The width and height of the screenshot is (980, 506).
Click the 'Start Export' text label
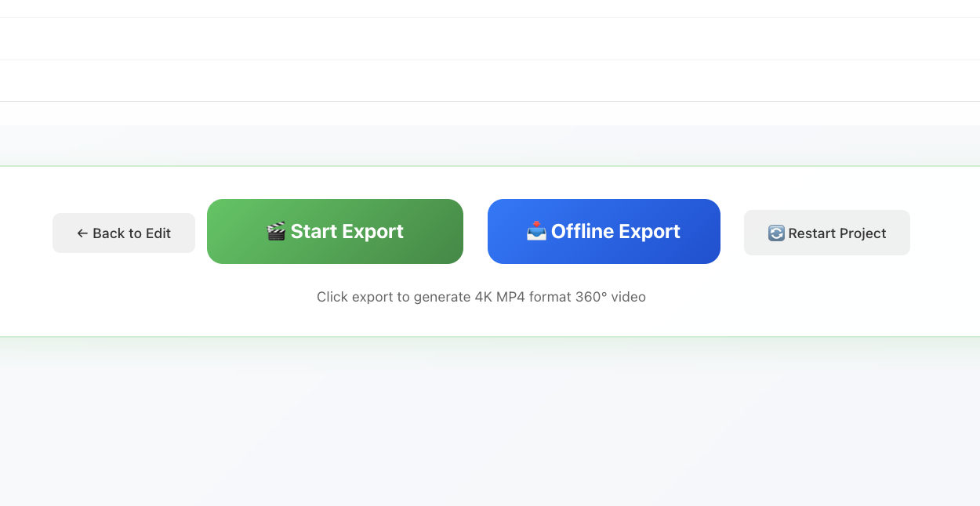point(347,231)
